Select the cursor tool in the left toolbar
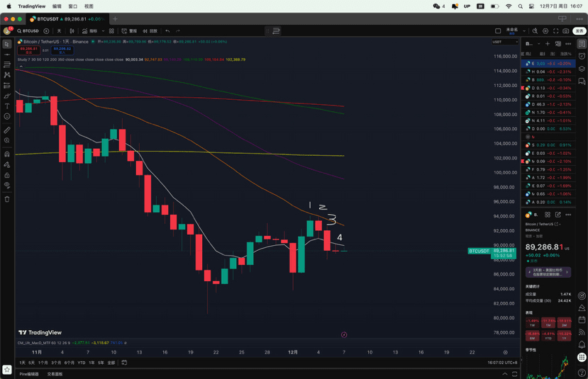 click(x=7, y=44)
